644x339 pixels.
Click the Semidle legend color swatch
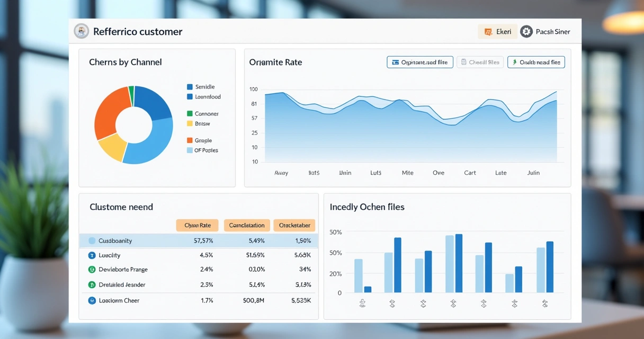(190, 87)
